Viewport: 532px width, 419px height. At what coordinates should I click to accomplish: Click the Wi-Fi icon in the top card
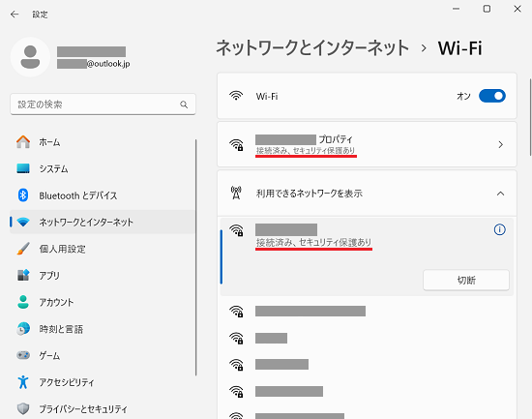point(236,96)
